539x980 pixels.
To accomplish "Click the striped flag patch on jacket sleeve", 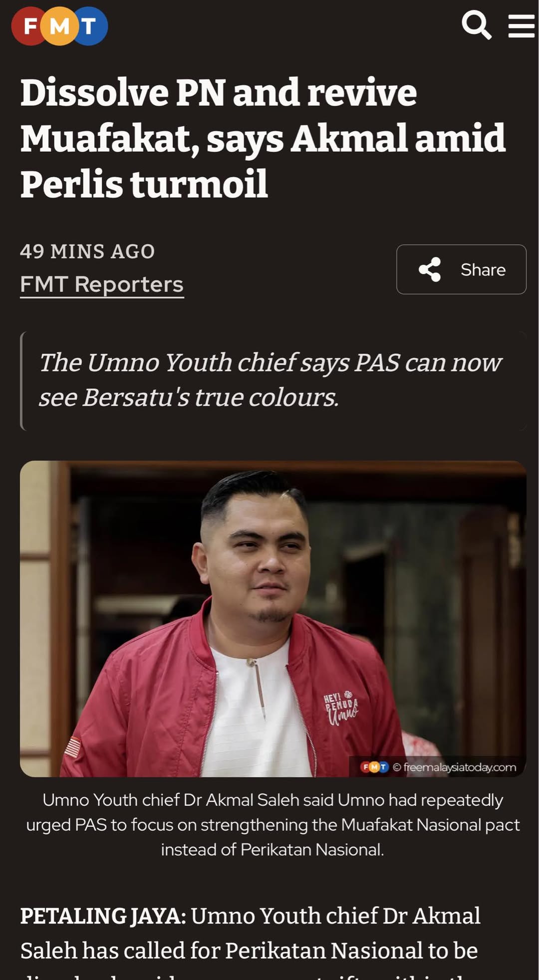I will pos(73,747).
